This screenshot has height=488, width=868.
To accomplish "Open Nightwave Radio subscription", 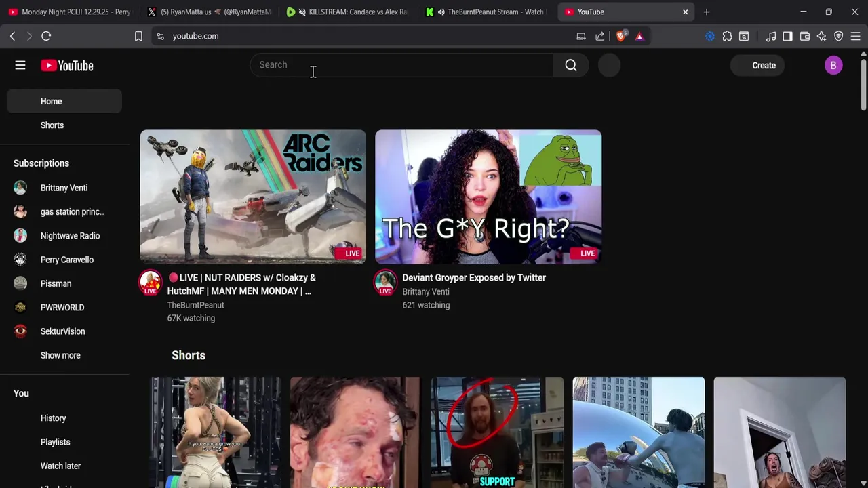I will pyautogui.click(x=64, y=236).
